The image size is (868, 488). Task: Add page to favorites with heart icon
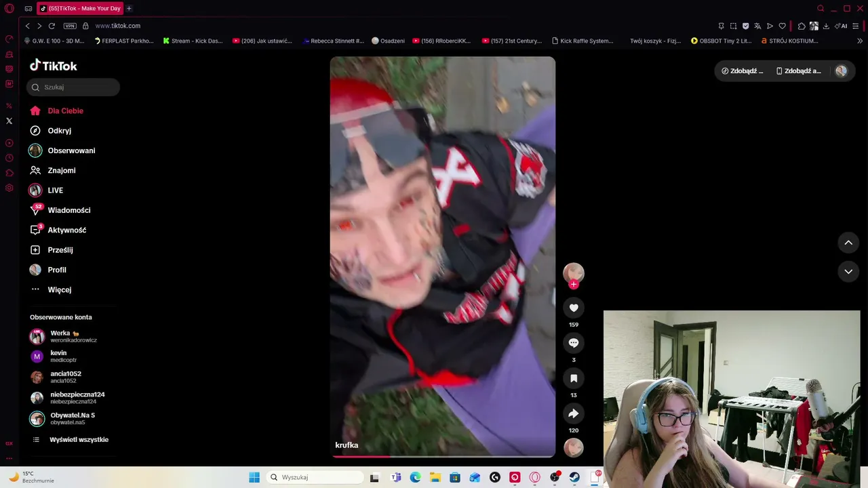tap(782, 26)
